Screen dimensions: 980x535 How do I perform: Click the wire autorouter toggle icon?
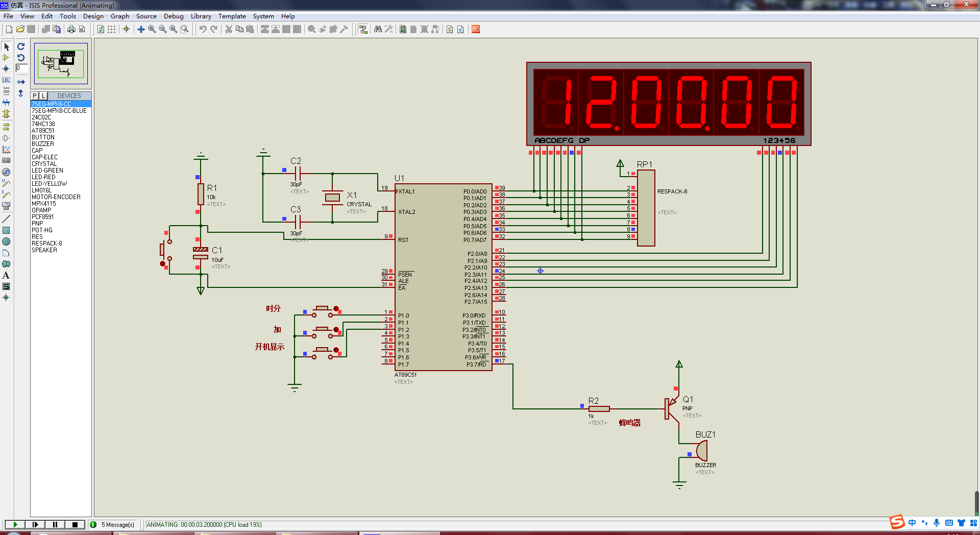click(x=363, y=29)
